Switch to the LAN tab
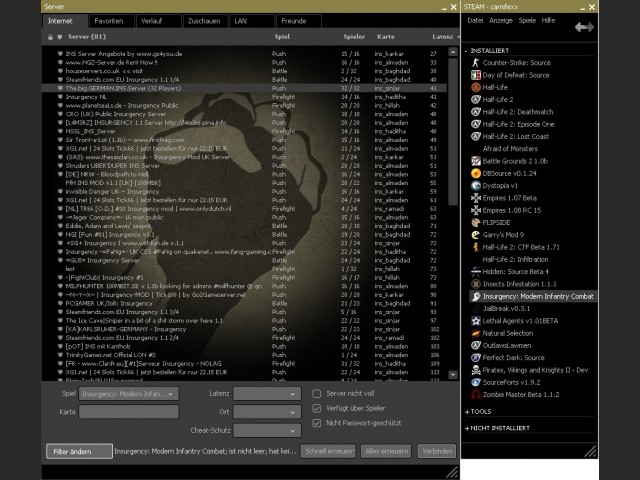Image resolution: width=640 pixels, height=480 pixels. pos(252,21)
